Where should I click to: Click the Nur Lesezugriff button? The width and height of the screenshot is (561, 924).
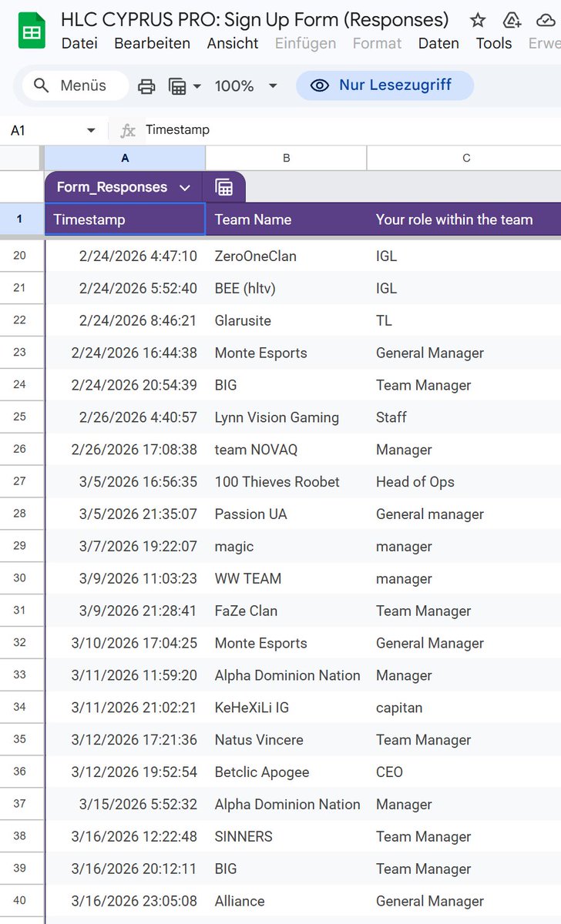coord(385,85)
